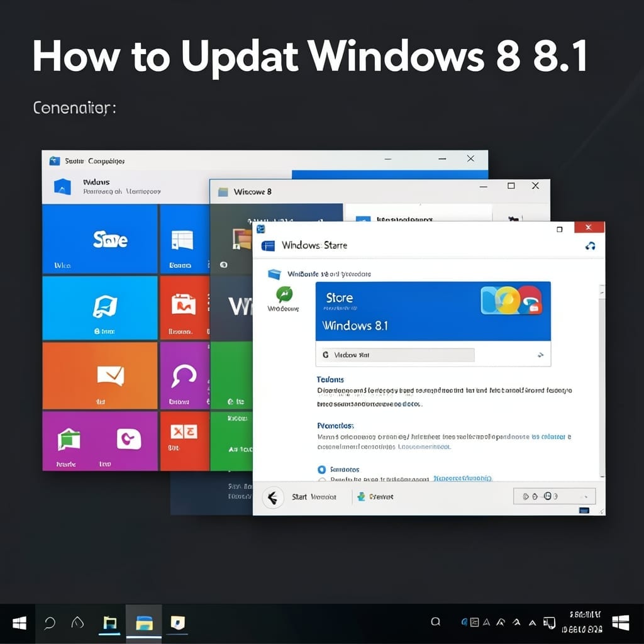The width and height of the screenshot is (644, 644).
Task: Click the small app icon in the front title bar
Action: pyautogui.click(x=261, y=228)
